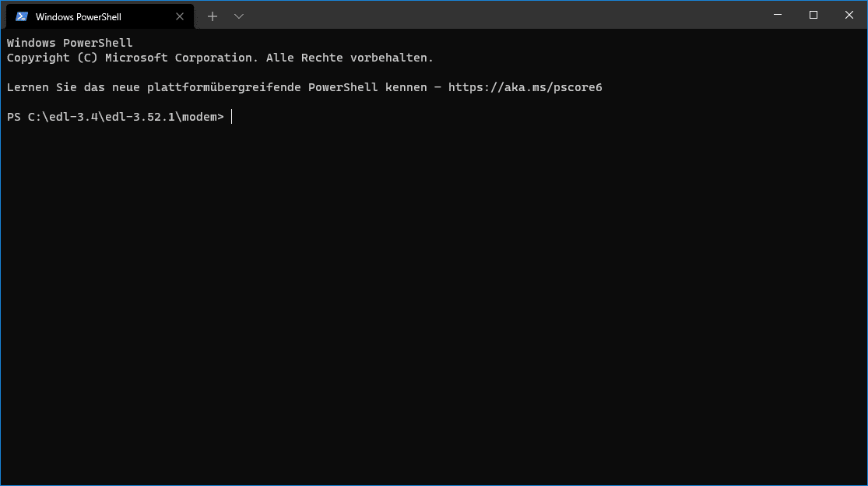Click the Copyright (C) text line

[x=49, y=58]
